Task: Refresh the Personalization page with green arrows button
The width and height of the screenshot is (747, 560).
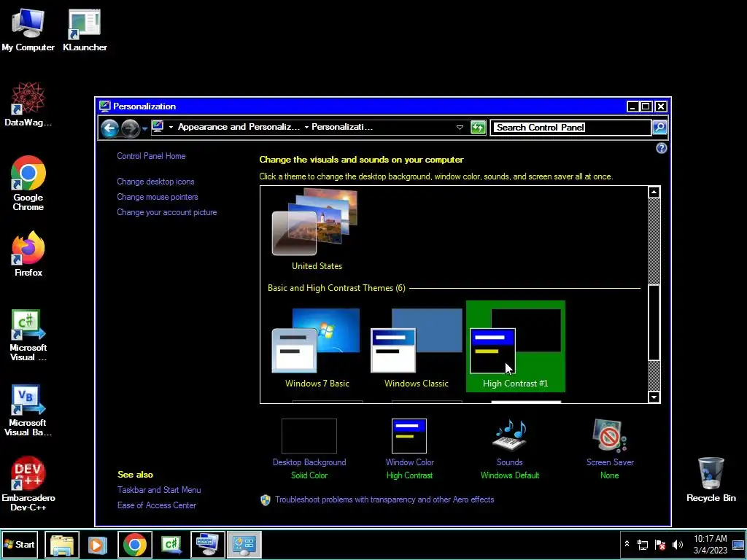Action: pyautogui.click(x=478, y=127)
